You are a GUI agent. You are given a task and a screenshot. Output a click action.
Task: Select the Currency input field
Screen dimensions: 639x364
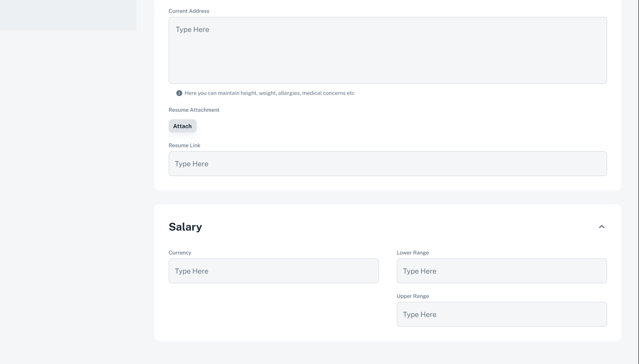[x=274, y=271]
